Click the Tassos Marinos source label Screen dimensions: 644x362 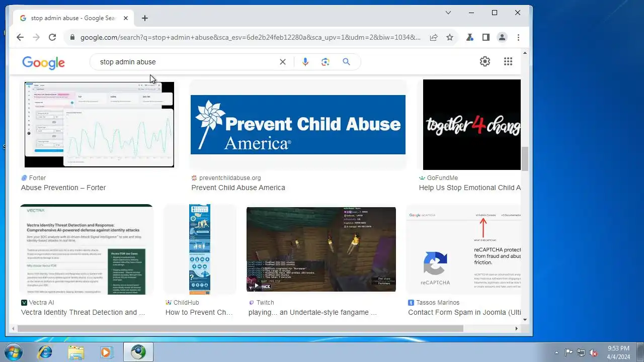coord(438,303)
